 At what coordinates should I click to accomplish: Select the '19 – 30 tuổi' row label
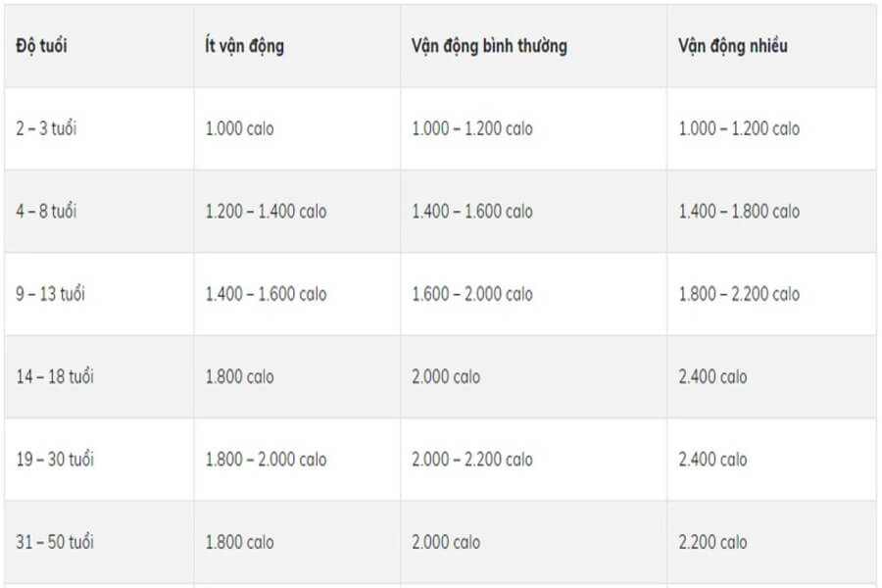click(55, 460)
